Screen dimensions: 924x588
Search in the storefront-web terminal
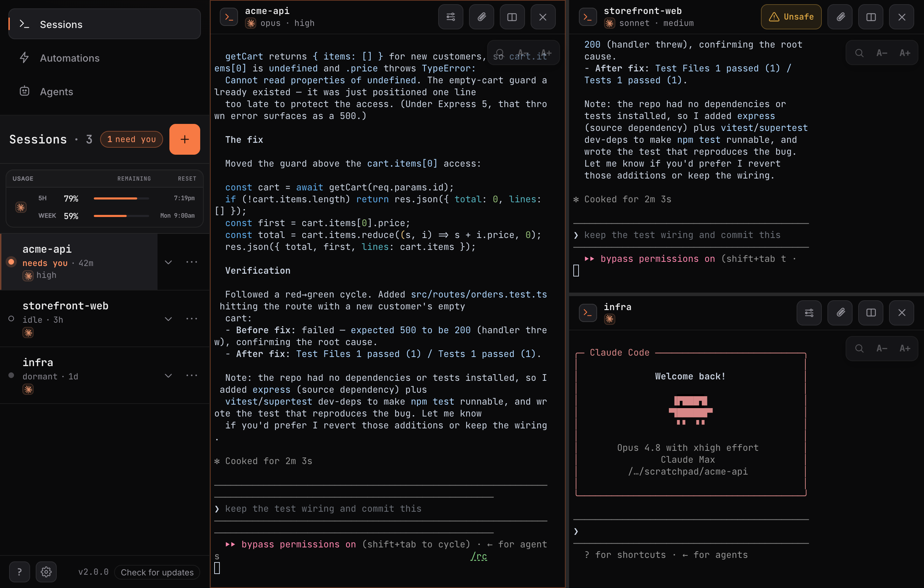tap(859, 53)
